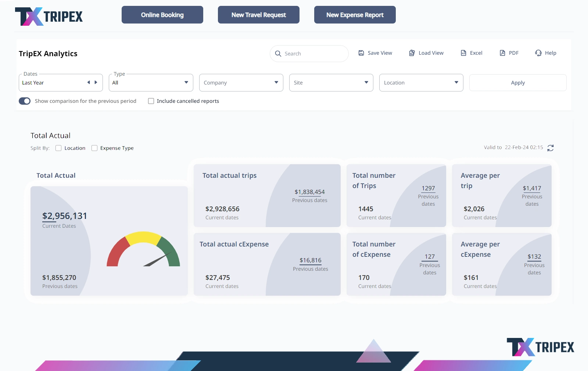This screenshot has width=588, height=371.
Task: Click the 1297 previous trips count
Action: click(429, 188)
